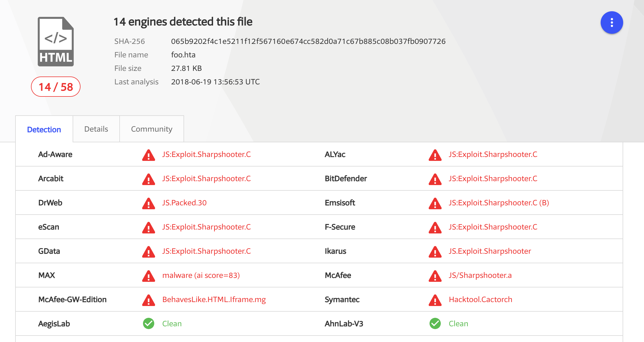This screenshot has width=644, height=342.
Task: Click the green check icon for AhnLab-V3
Action: [x=435, y=323]
